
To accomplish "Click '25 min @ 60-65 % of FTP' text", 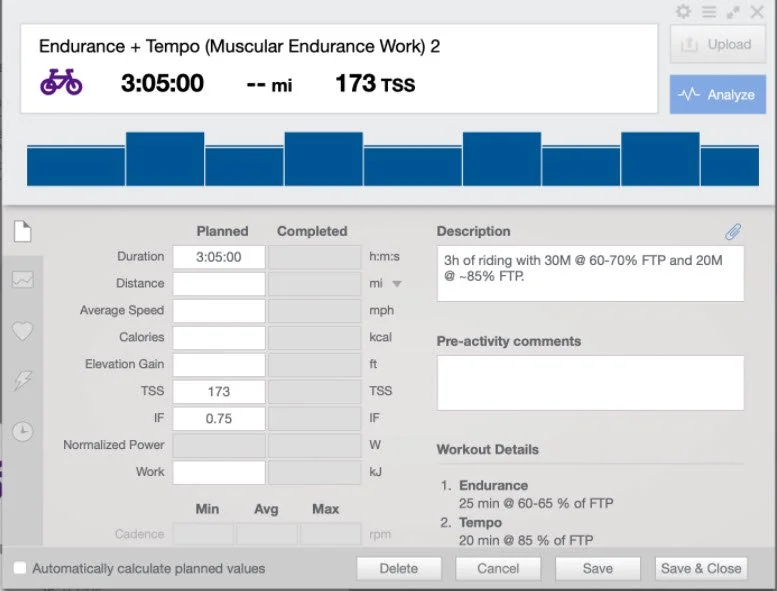I will pos(536,503).
